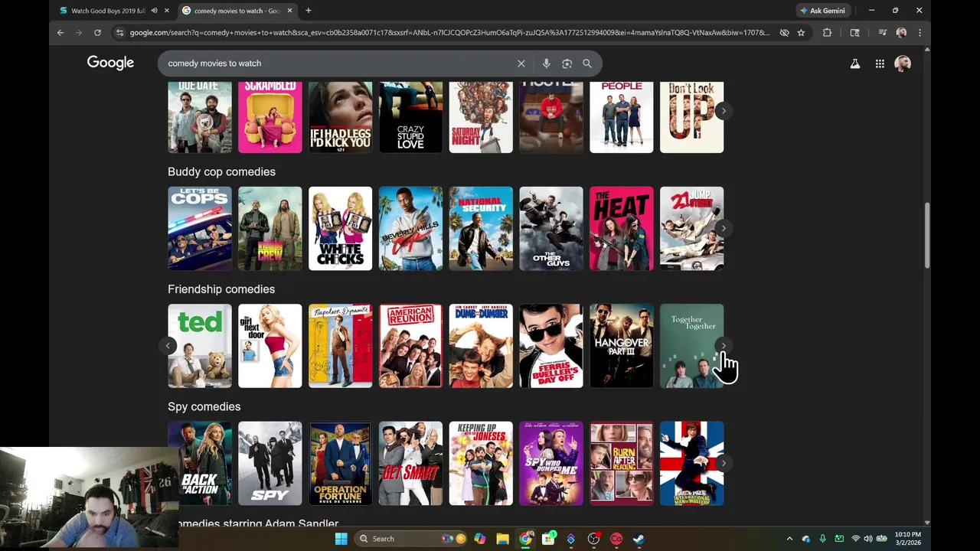The height and width of the screenshot is (551, 980).
Task: Open Search Labs flask icon
Action: [854, 64]
